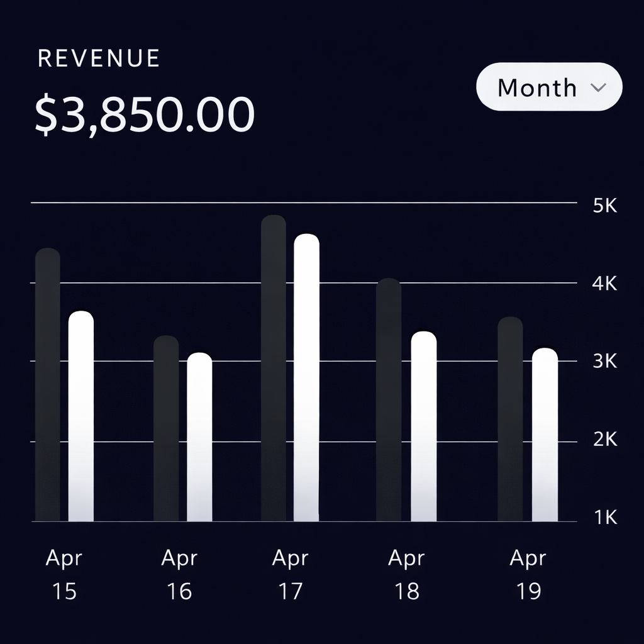
Task: Select the Apr 19 date label
Action: tap(528, 574)
